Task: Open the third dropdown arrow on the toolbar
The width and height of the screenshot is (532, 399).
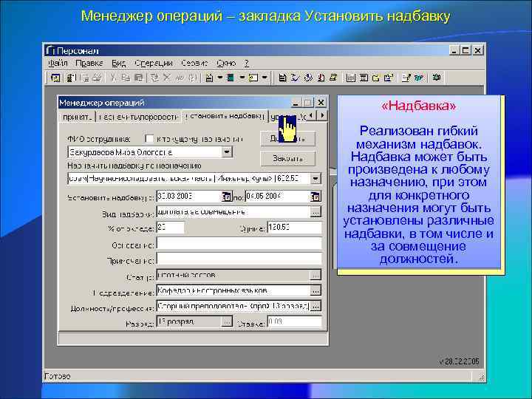Action: (x=265, y=78)
